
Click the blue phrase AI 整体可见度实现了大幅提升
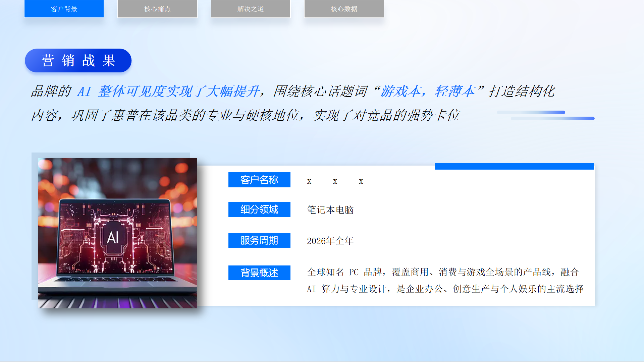coord(168,91)
